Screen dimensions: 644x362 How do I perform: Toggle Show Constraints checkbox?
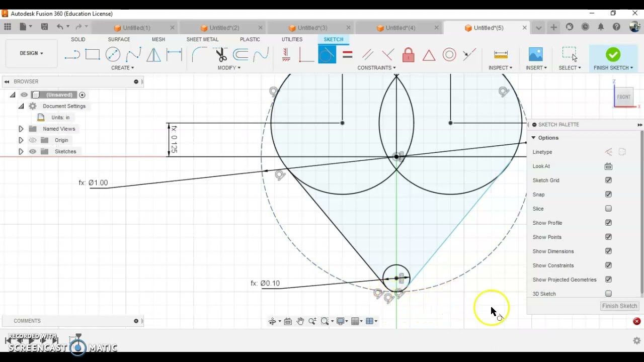click(x=608, y=265)
